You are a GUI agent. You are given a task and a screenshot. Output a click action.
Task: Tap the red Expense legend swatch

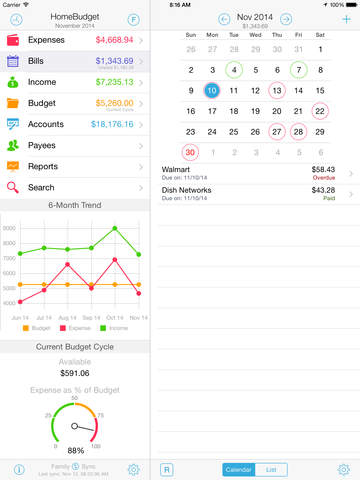pos(63,328)
